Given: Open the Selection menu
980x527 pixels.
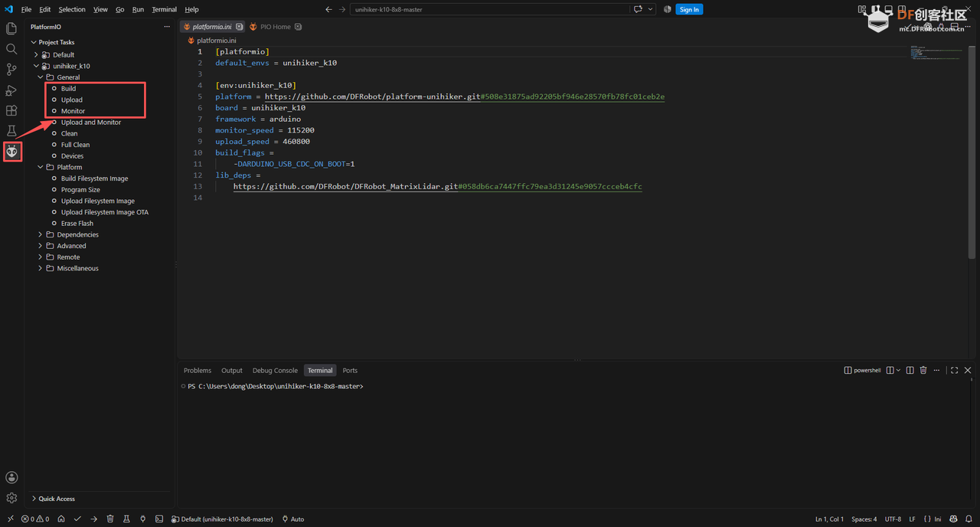Looking at the screenshot, I should pyautogui.click(x=72, y=9).
